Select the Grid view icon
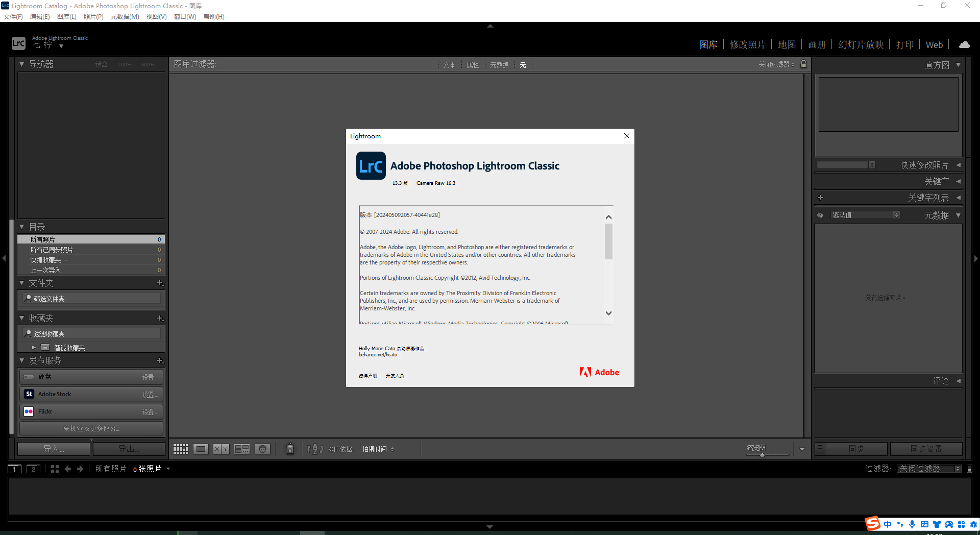The height and width of the screenshot is (535, 980). (x=180, y=449)
